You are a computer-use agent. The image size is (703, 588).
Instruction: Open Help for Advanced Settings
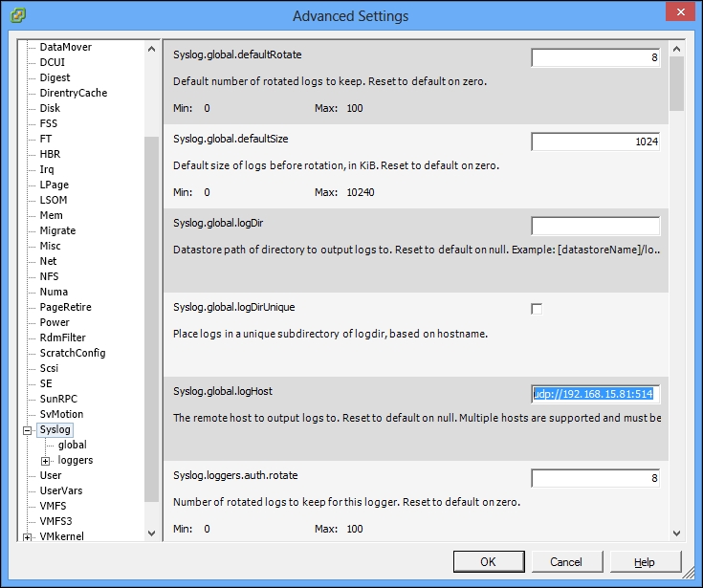click(x=646, y=561)
